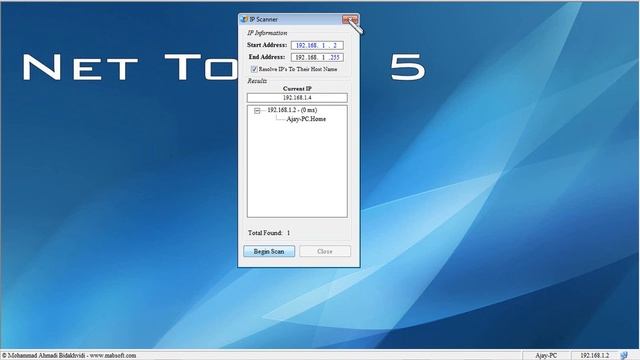Click the Current IP display box
Viewport: 640px width, 360px height.
pyautogui.click(x=297, y=98)
